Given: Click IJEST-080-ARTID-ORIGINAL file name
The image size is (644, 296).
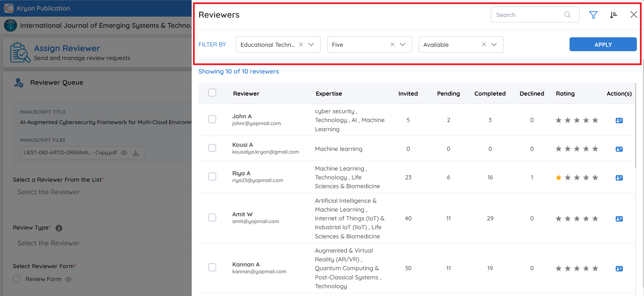Looking at the screenshot, I should click(x=70, y=153).
